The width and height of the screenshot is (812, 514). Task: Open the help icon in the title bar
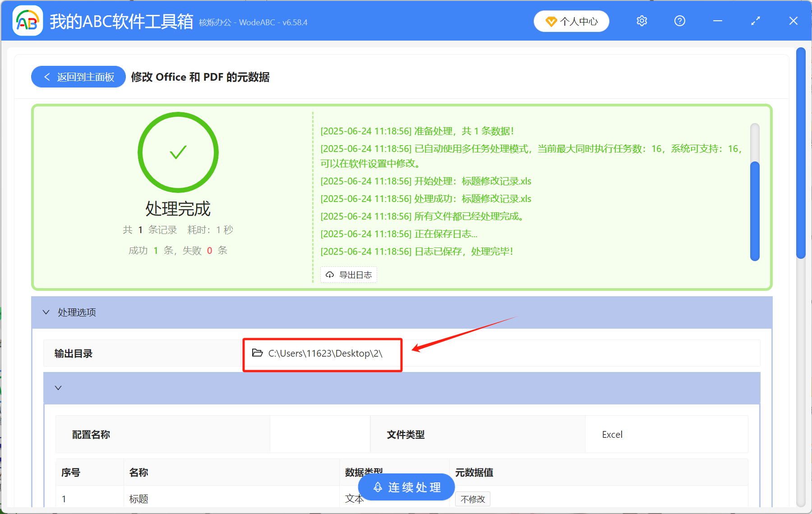(679, 21)
